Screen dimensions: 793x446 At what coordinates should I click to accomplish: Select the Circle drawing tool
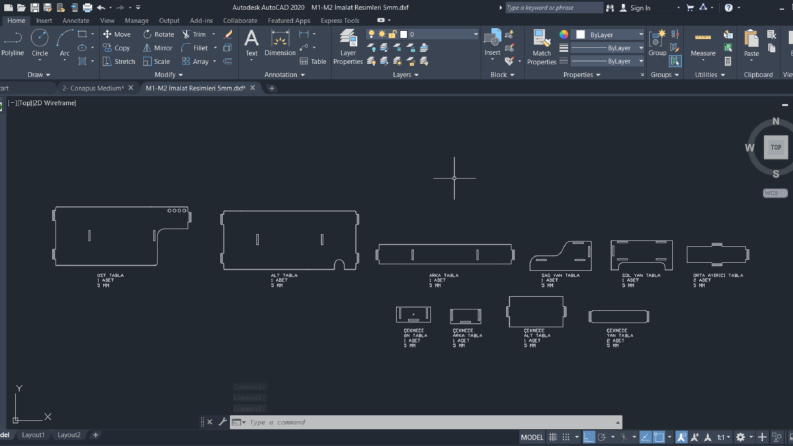pos(39,42)
